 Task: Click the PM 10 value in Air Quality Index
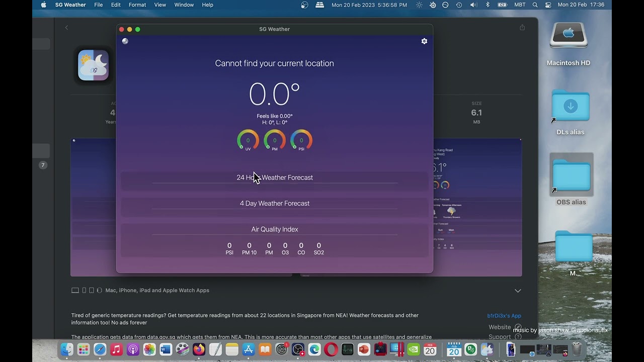coord(249,246)
